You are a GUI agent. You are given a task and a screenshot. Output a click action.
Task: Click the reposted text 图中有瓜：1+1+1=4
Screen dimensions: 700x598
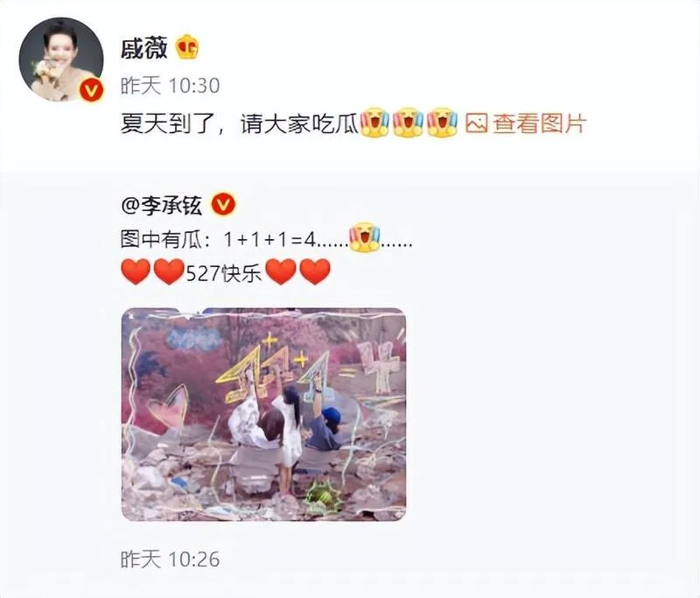[x=218, y=240]
